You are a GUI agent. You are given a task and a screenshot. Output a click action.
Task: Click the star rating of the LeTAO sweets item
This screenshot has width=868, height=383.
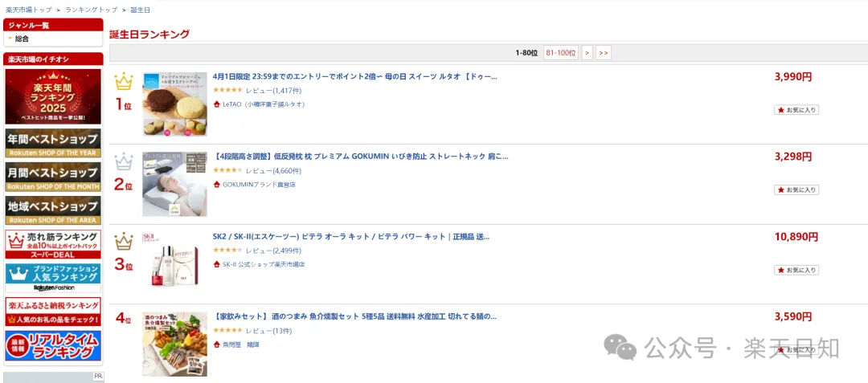(x=227, y=90)
